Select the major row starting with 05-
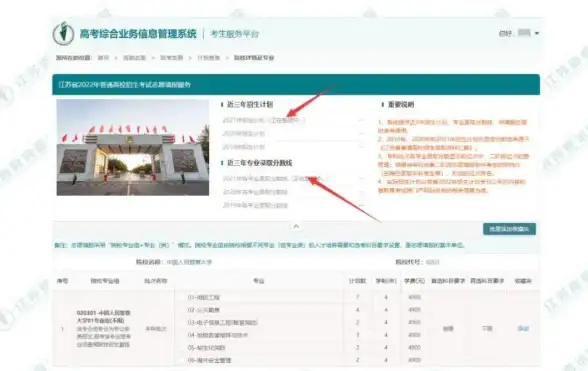The height and width of the screenshot is (371, 588). click(x=259, y=347)
